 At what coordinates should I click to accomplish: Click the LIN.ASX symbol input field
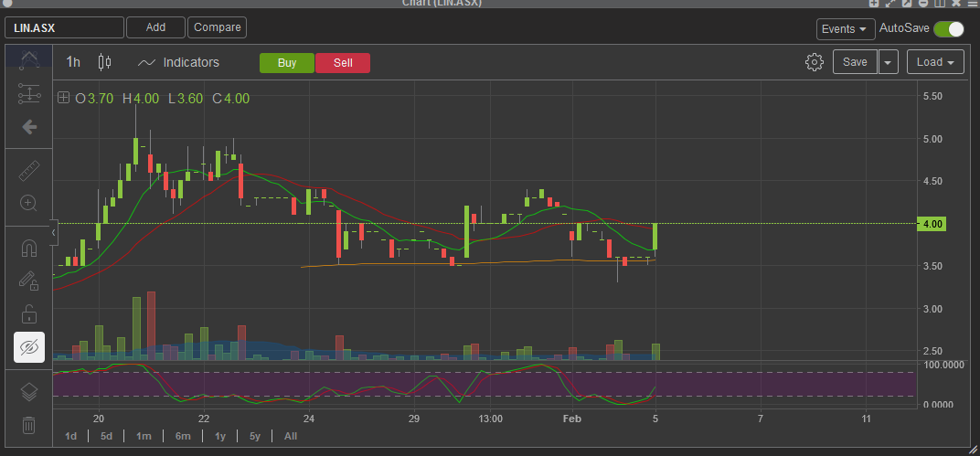64,27
